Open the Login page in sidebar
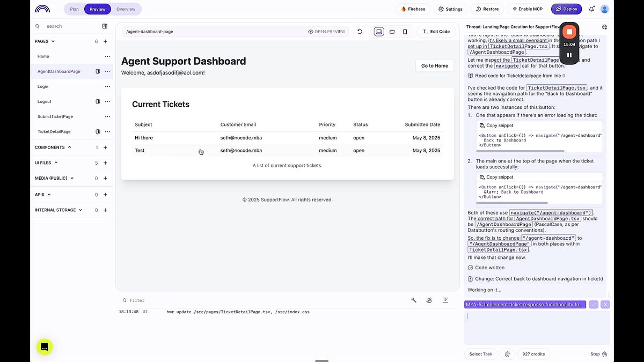 coord(43,86)
